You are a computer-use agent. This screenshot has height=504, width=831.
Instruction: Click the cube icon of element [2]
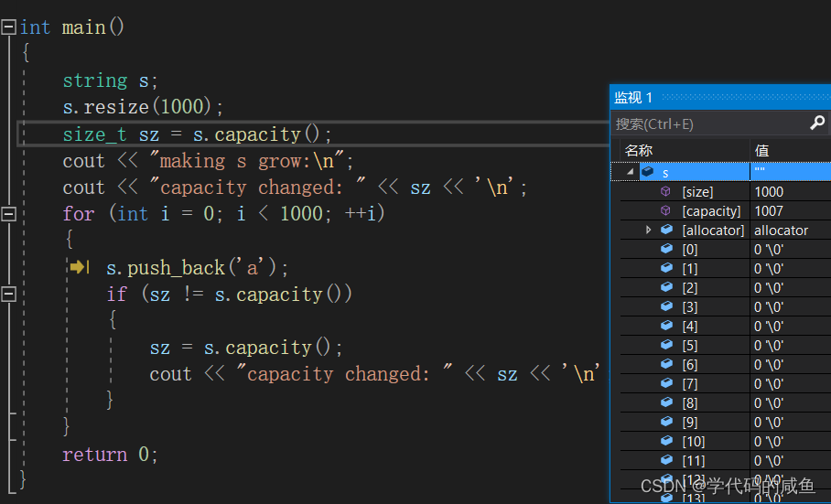pyautogui.click(x=666, y=287)
